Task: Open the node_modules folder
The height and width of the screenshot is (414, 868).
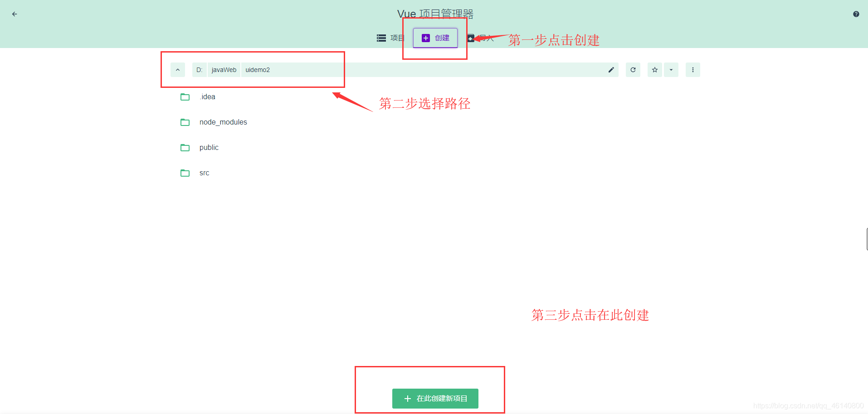Action: pyautogui.click(x=435, y=122)
